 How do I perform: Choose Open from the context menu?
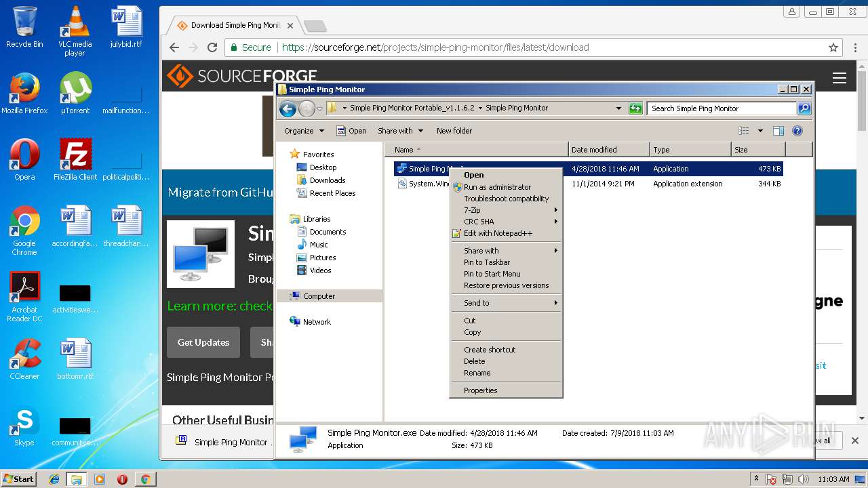point(507,175)
